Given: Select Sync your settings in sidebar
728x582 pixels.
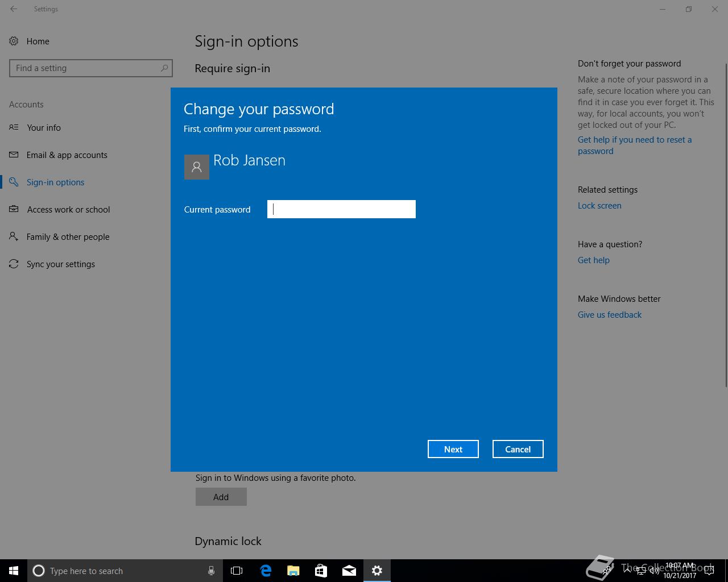Looking at the screenshot, I should [x=85, y=264].
